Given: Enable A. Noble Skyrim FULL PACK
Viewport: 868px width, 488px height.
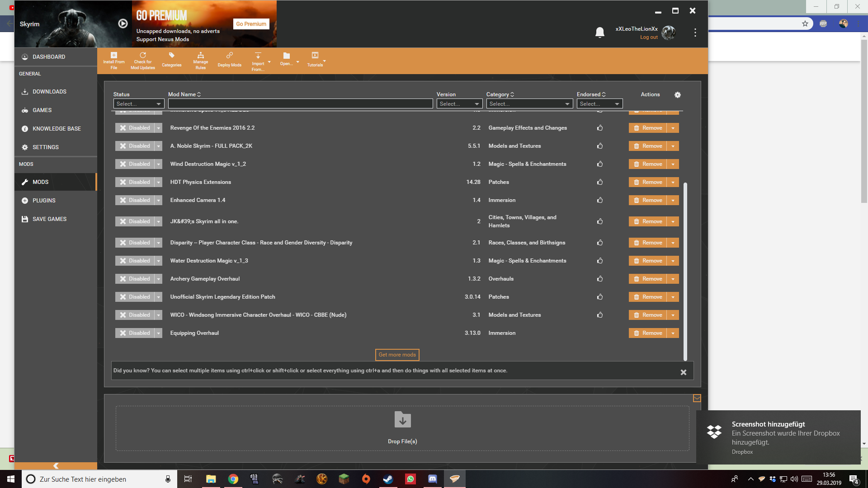Looking at the screenshot, I should tap(135, 146).
